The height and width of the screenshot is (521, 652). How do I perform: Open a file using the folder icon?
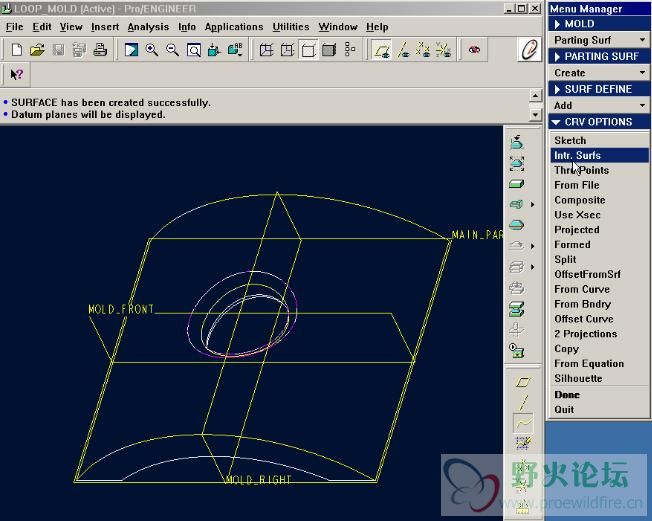(x=37, y=50)
